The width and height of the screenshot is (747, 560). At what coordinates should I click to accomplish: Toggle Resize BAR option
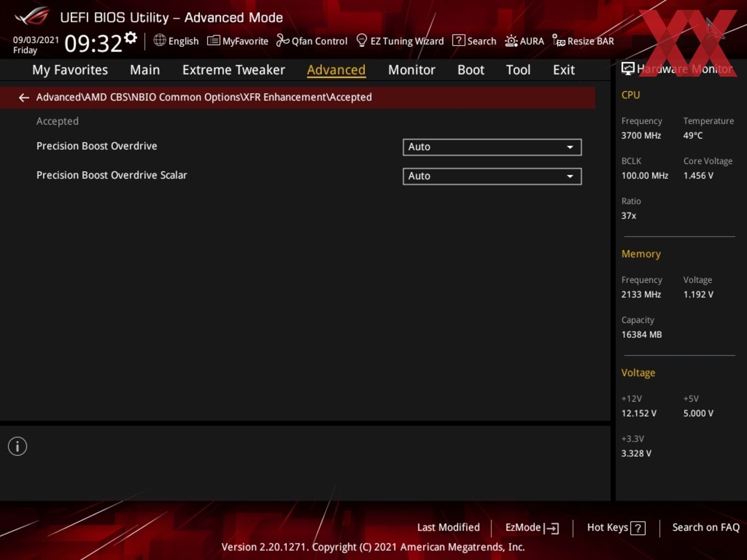(x=583, y=41)
